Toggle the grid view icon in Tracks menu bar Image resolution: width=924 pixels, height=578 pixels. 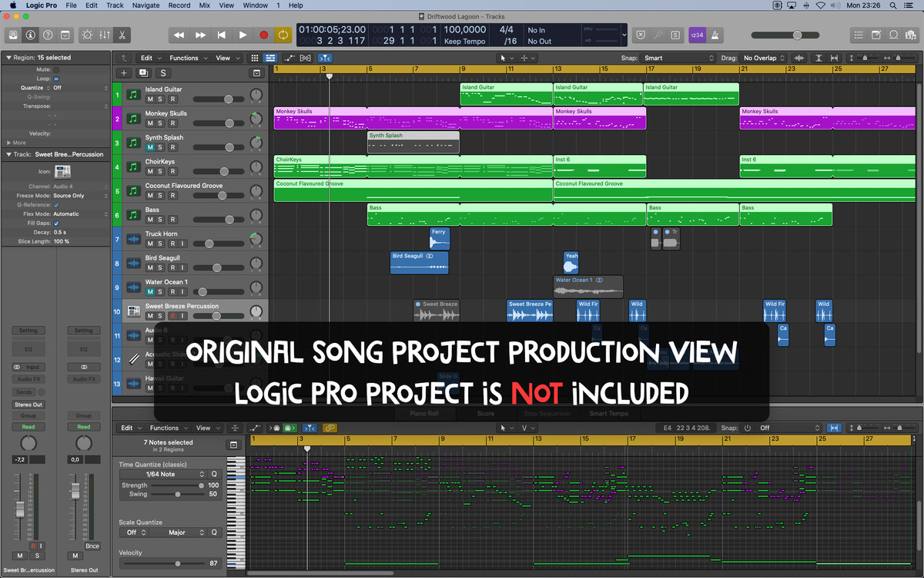(255, 58)
